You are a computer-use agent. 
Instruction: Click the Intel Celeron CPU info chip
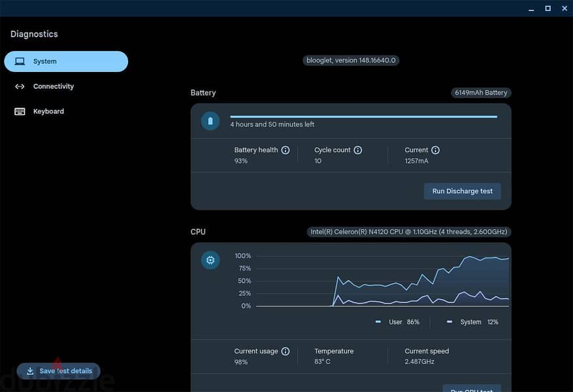(x=409, y=232)
